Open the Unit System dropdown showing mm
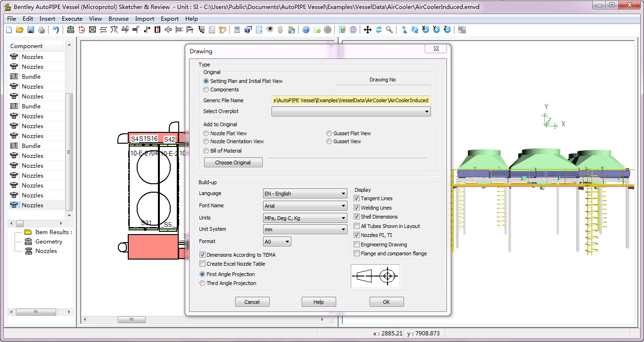The width and height of the screenshot is (644, 342). pos(305,229)
